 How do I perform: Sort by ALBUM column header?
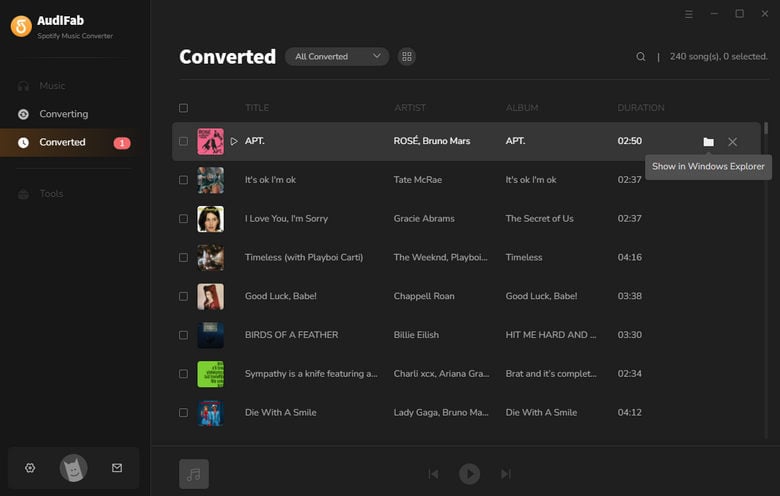tap(522, 108)
